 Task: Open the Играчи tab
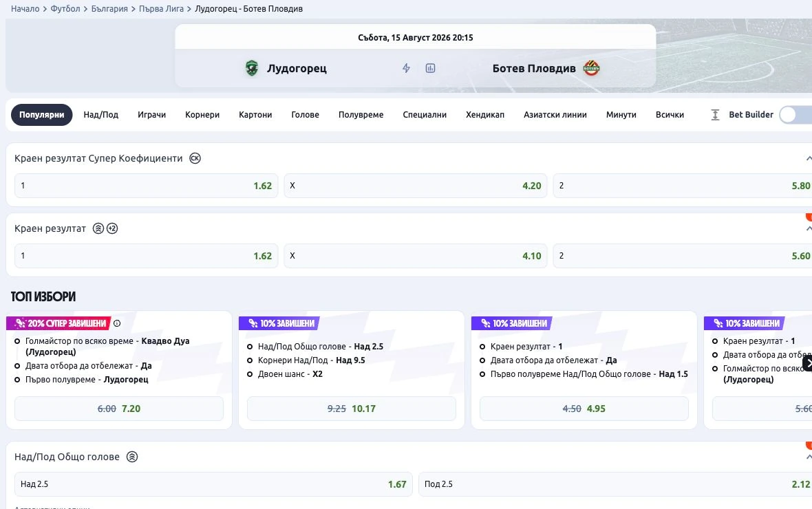tap(151, 115)
